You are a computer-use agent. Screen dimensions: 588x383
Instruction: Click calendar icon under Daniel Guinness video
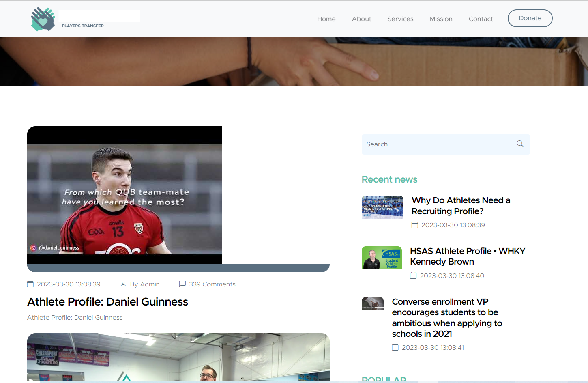point(30,284)
